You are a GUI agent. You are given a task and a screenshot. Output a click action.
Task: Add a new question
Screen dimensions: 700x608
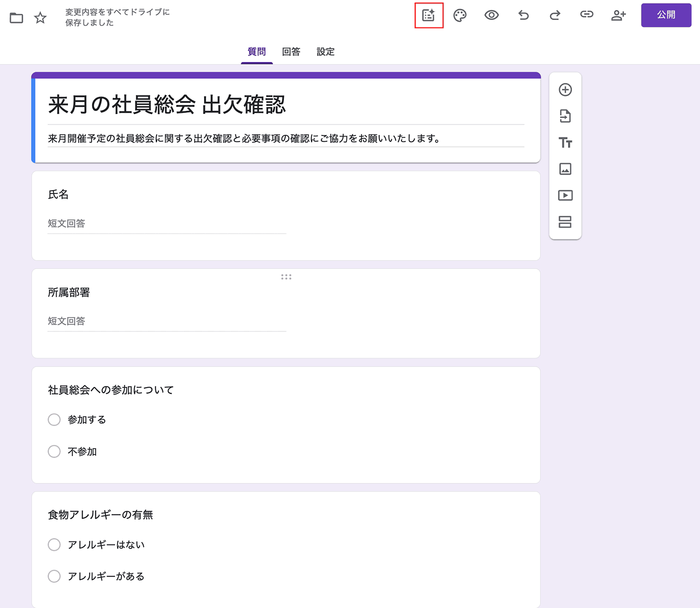tap(565, 90)
